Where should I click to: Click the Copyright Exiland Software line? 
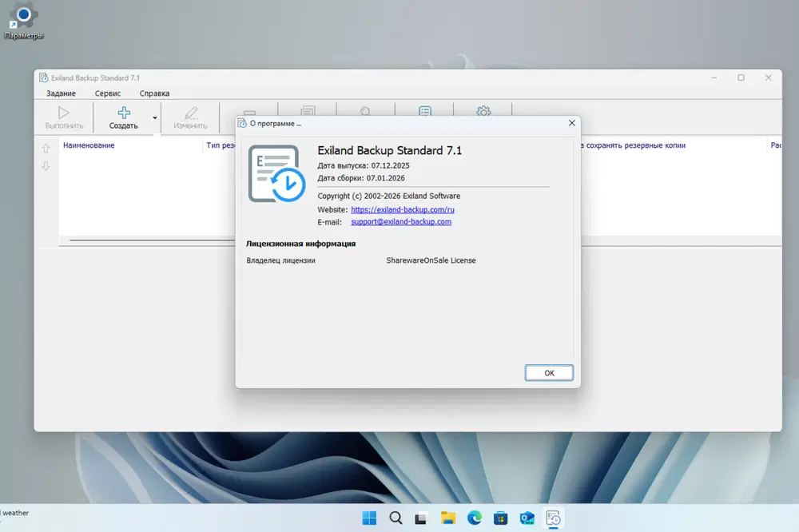coord(389,196)
